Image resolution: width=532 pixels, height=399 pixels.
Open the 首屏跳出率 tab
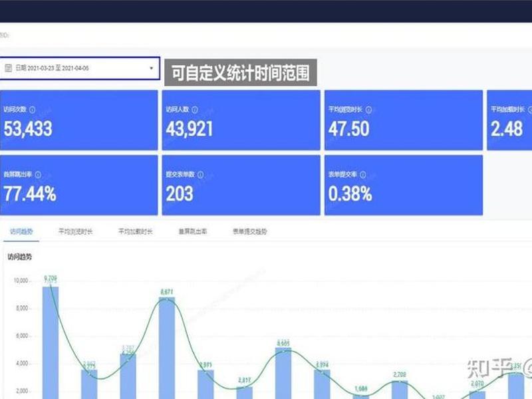pyautogui.click(x=193, y=231)
